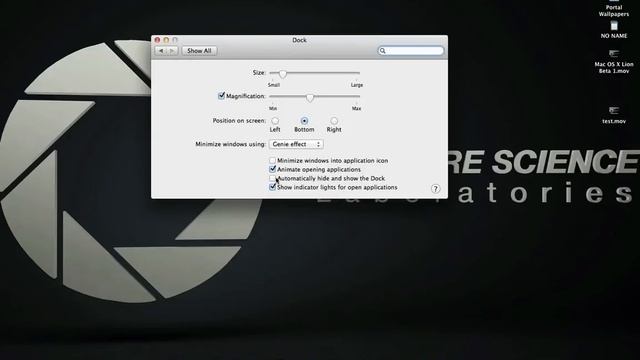Set Dock position to Right
This screenshot has height=360, width=640.
(x=334, y=121)
